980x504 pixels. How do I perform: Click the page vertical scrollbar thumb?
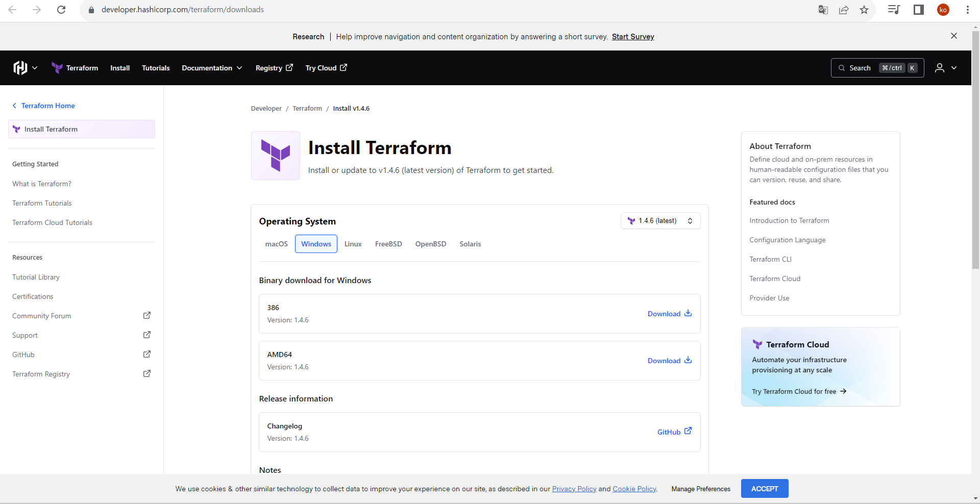click(975, 149)
